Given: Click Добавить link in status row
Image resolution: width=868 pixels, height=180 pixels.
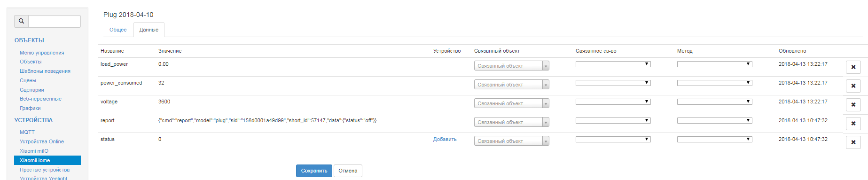Looking at the screenshot, I should click(445, 139).
